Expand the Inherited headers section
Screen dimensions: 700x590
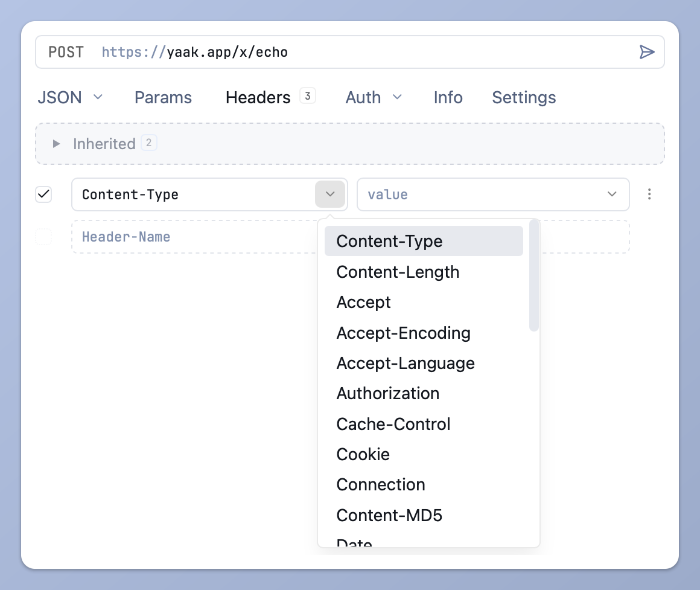56,144
